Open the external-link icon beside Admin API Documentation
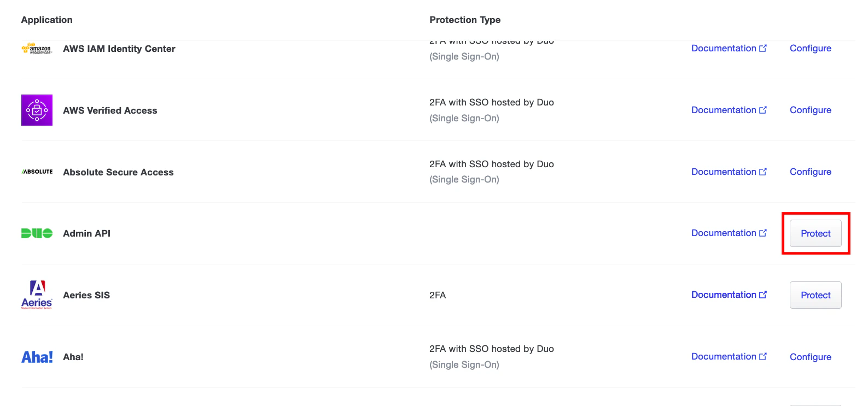 [764, 233]
